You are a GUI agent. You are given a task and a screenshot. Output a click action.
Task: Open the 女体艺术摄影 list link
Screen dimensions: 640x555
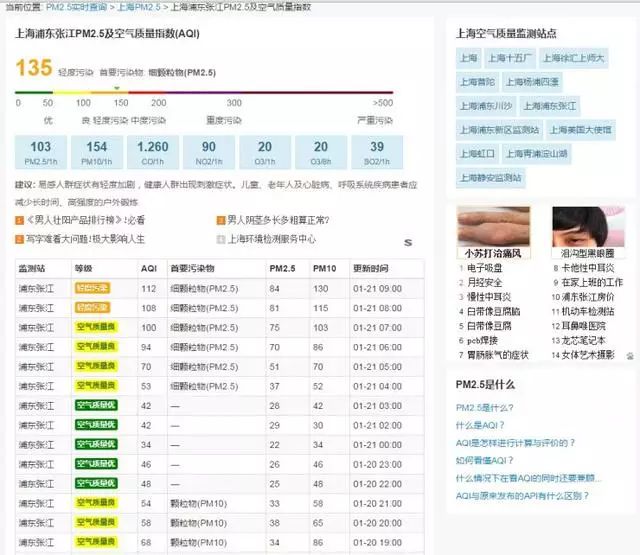coord(588,355)
